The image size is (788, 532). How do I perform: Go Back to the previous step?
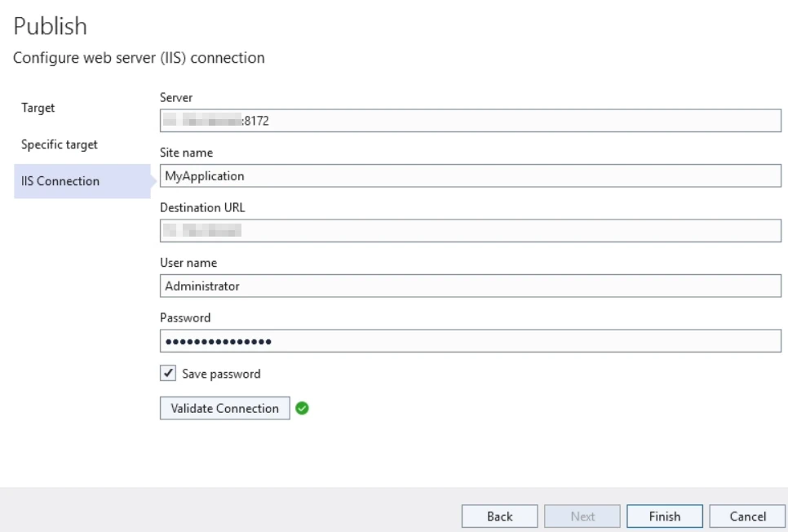coord(499,516)
